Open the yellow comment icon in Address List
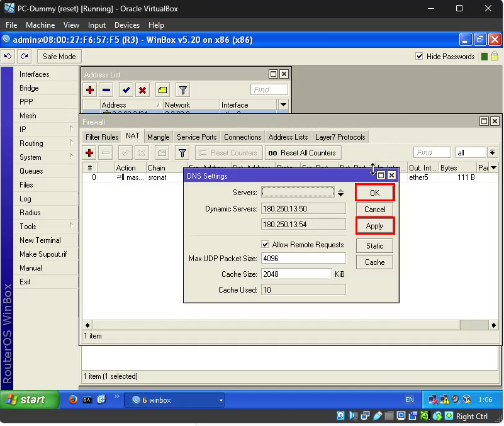This screenshot has height=426, width=504. [x=162, y=90]
